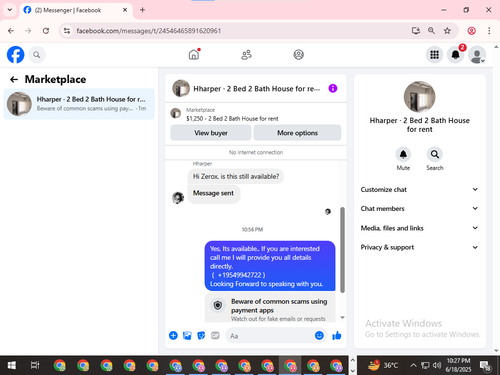
Task: Open the account profile avatar menu
Action: (x=477, y=55)
